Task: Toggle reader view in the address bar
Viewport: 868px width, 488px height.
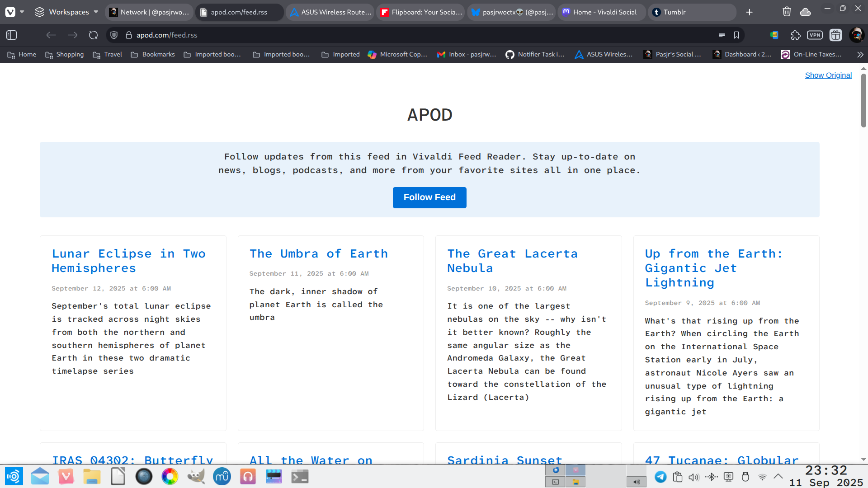Action: coord(722,35)
